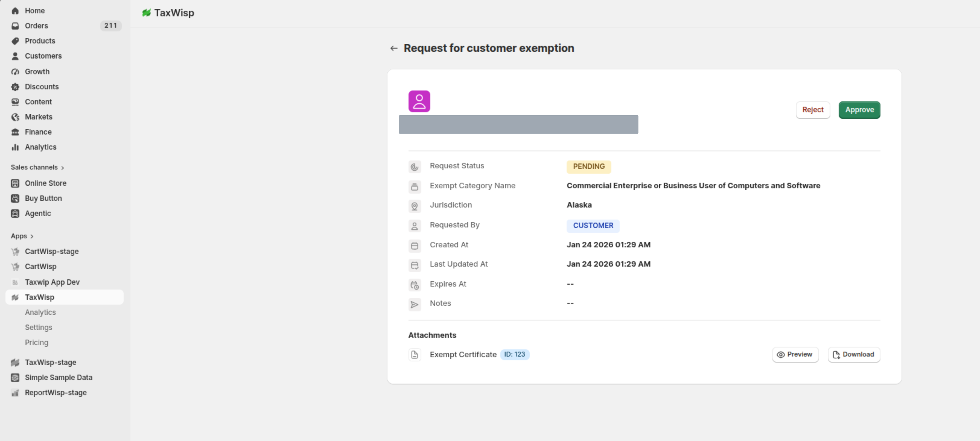Click the Products tag icon
Viewport: 980px width, 441px height.
pyautogui.click(x=15, y=41)
